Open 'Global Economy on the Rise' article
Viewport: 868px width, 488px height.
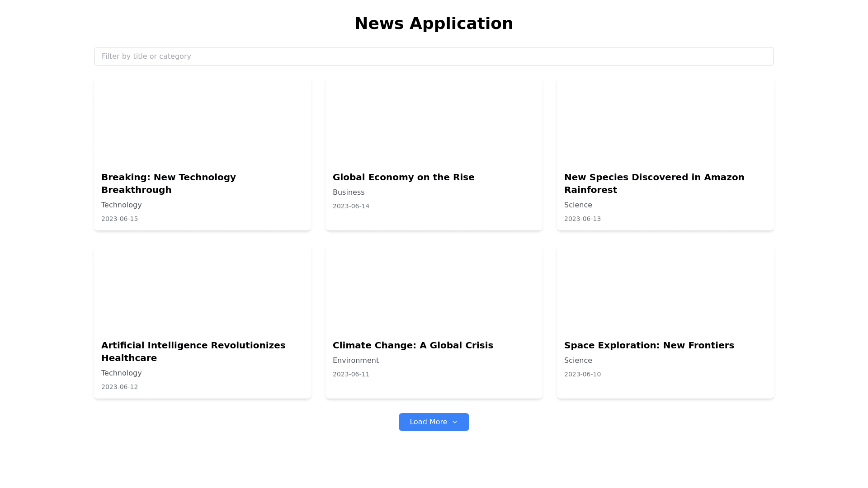click(x=403, y=177)
